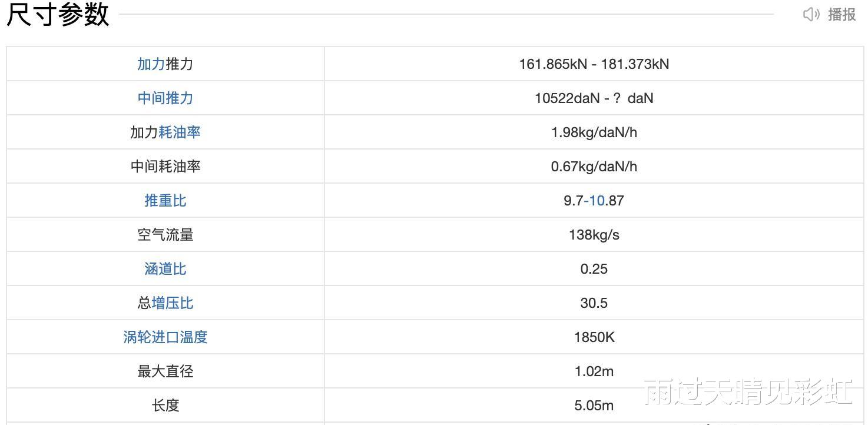The height and width of the screenshot is (425, 868).
Task: Click the 1850K temperature value
Action: (x=594, y=337)
